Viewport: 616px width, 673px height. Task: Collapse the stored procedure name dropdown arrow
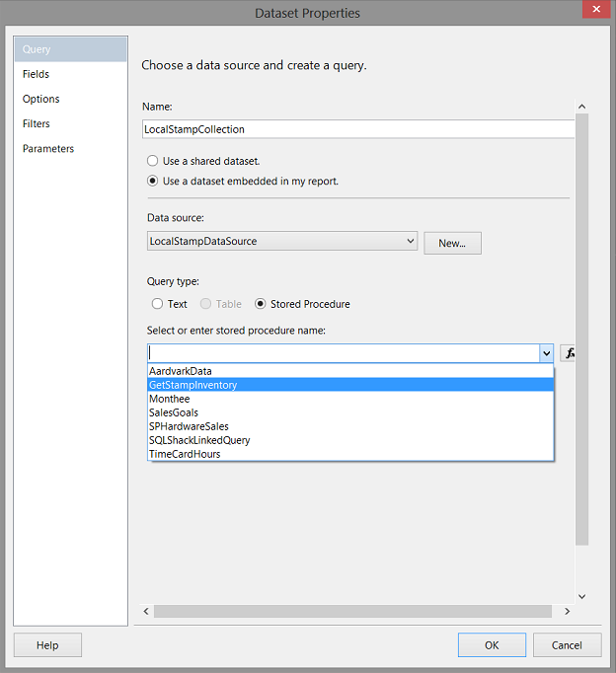546,353
